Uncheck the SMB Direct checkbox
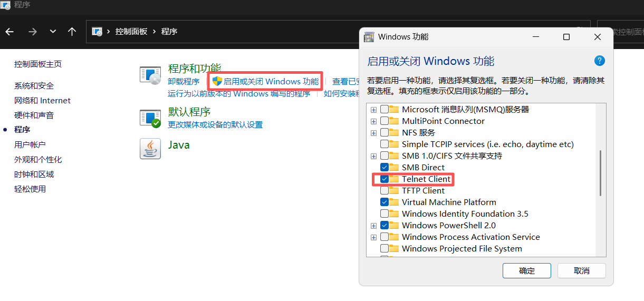The height and width of the screenshot is (301, 644). [385, 168]
